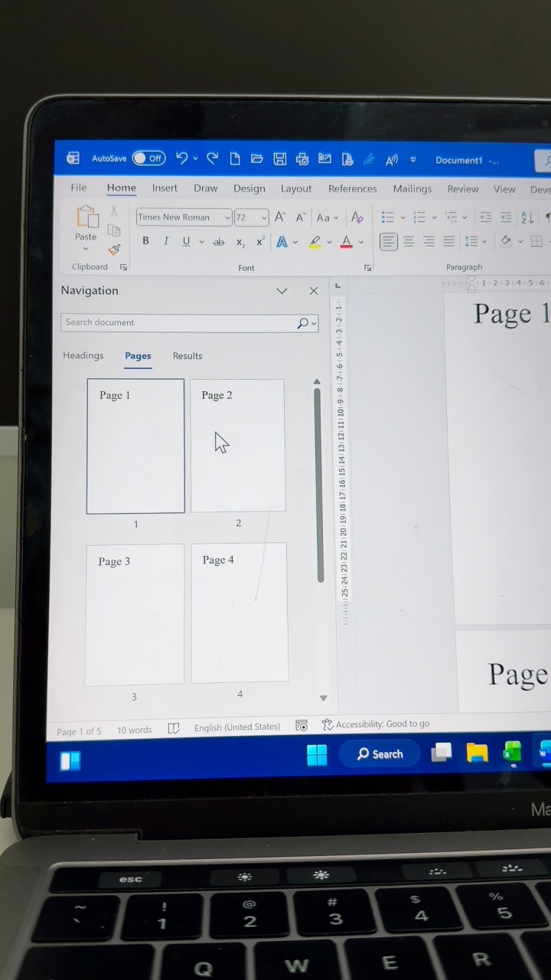551x980 pixels.
Task: Click the Cut scissors icon
Action: tap(114, 211)
